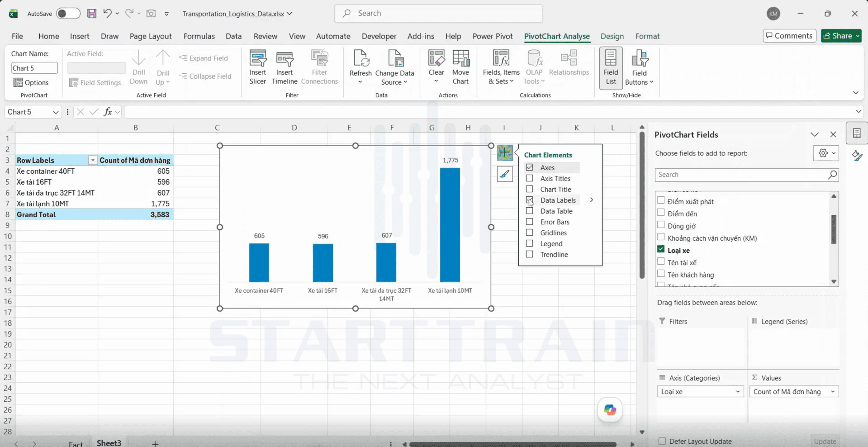The width and height of the screenshot is (868, 447).
Task: Click the Comments button
Action: pos(789,36)
